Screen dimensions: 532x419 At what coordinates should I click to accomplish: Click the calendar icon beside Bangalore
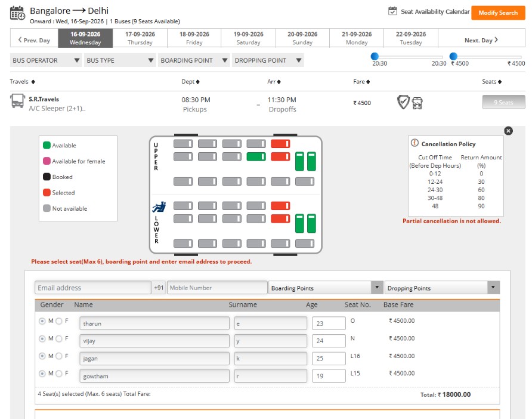pyautogui.click(x=17, y=13)
